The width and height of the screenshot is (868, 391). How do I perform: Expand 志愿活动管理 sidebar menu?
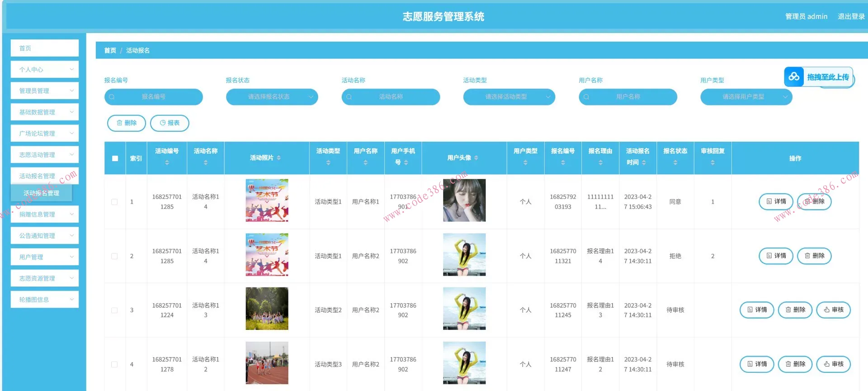tap(45, 154)
